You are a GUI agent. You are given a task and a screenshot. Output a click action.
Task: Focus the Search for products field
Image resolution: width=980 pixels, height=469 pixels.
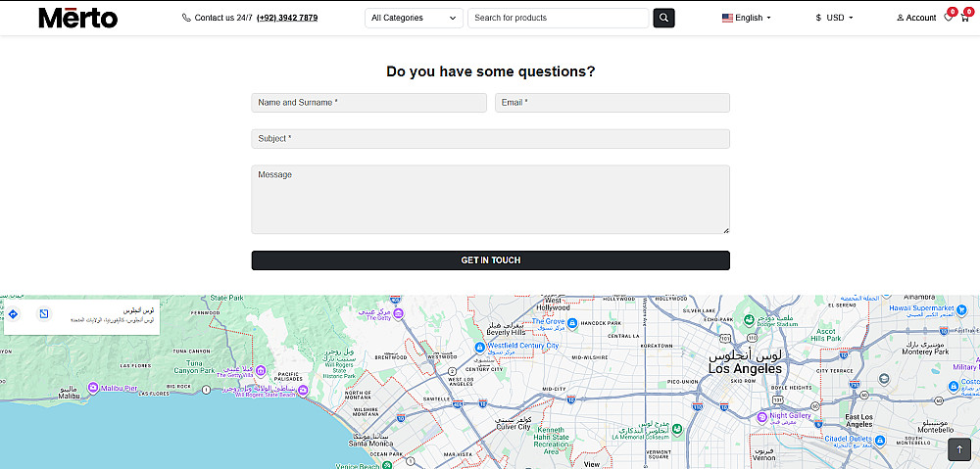click(x=559, y=18)
